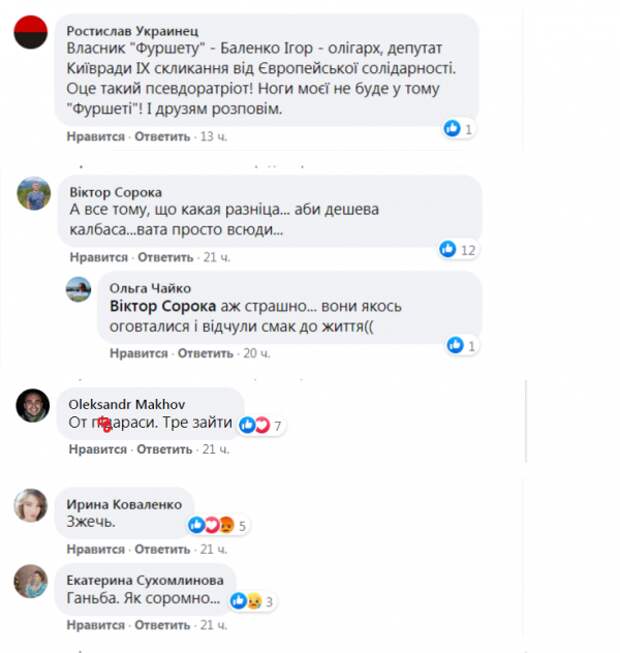Like Ольга Чайко's reply
Image resolution: width=620 pixels, height=653 pixels.
[139, 354]
